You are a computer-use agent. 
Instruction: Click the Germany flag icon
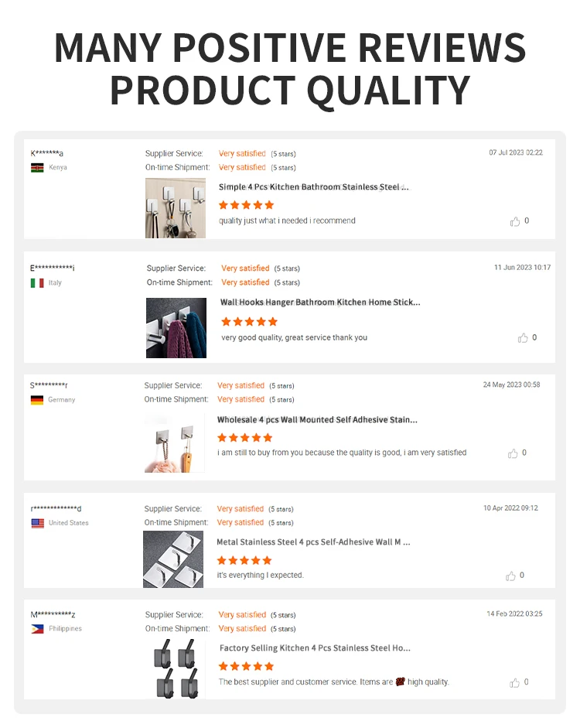(37, 400)
